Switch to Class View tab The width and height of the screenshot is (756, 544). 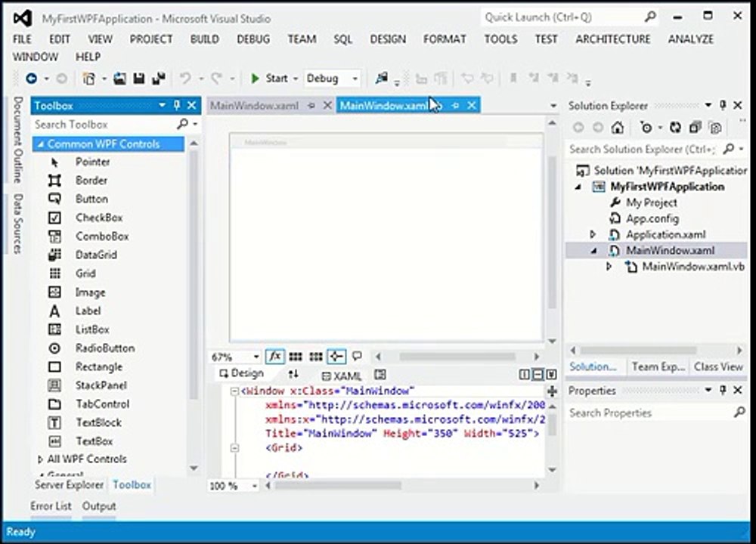[x=718, y=367]
